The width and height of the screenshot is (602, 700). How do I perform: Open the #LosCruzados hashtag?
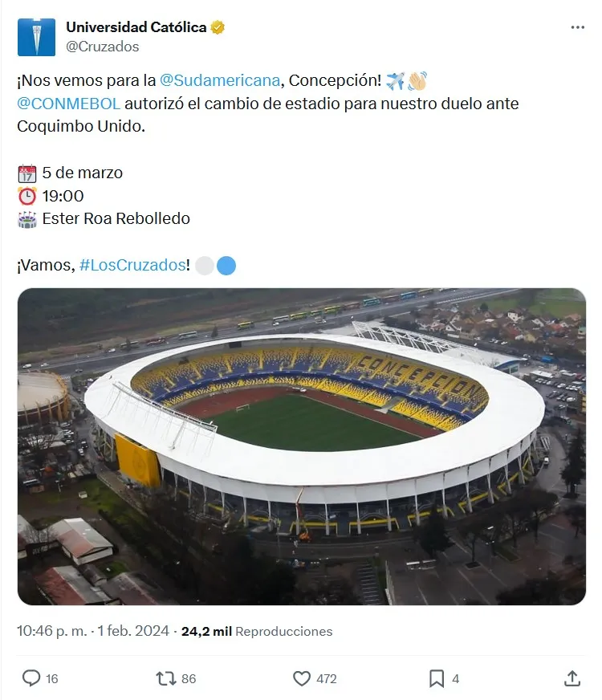click(132, 266)
